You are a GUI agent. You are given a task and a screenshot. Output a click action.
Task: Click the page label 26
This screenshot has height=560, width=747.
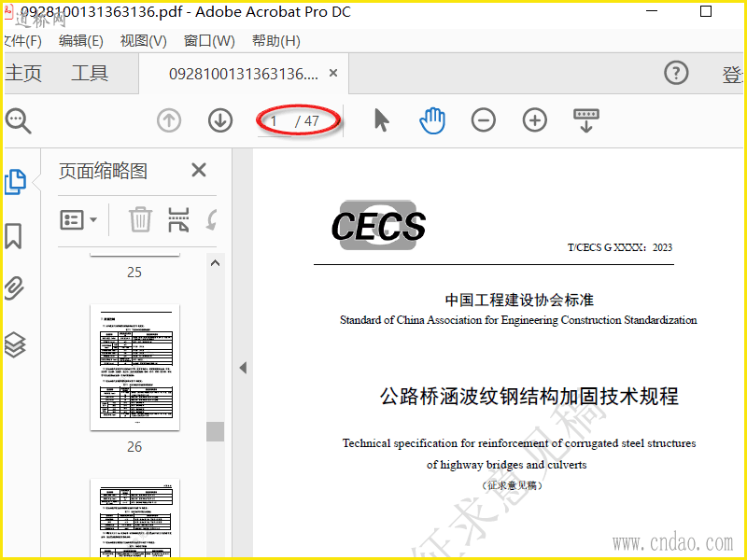(x=134, y=447)
